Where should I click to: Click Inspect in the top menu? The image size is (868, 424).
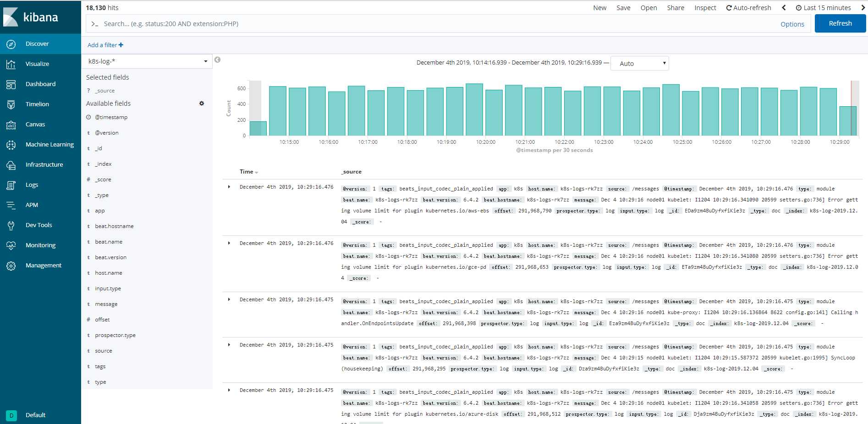pyautogui.click(x=705, y=8)
